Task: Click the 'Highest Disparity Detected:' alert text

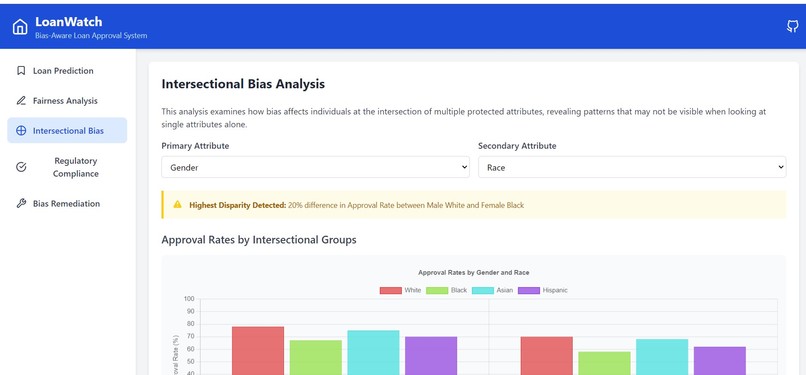Action: [x=237, y=205]
